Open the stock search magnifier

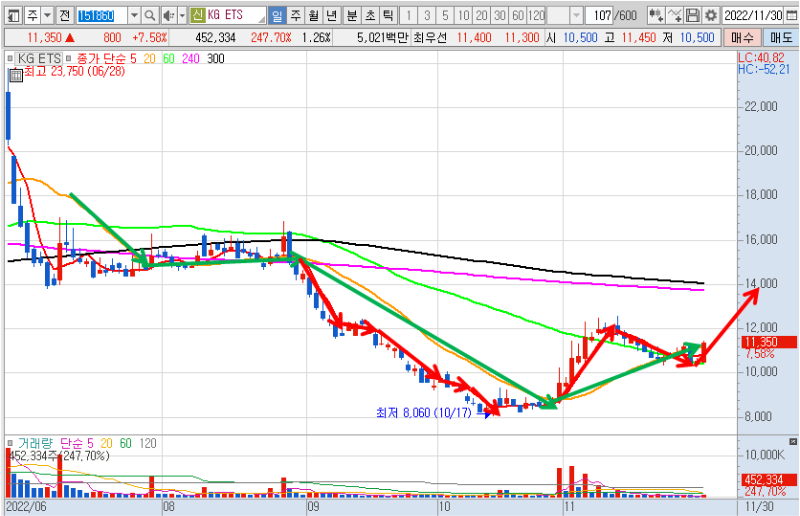click(x=149, y=16)
